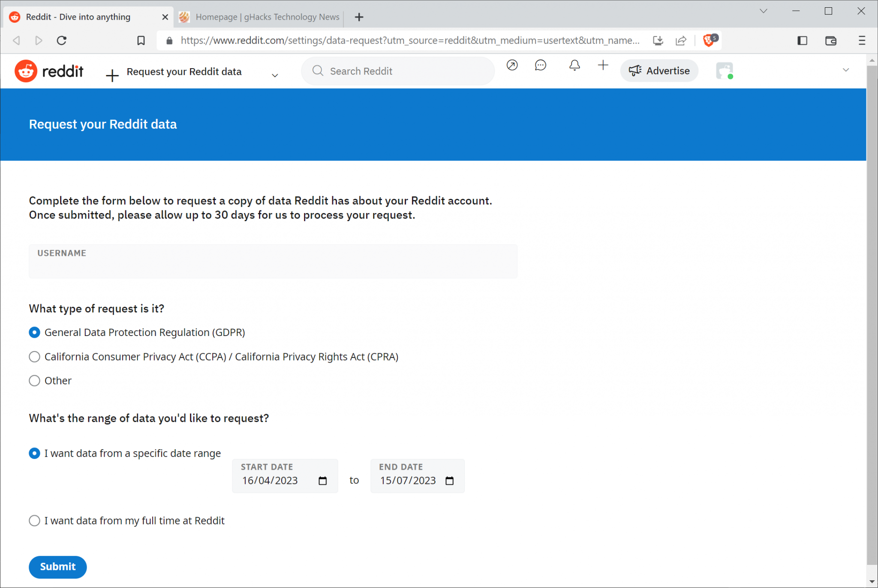Screen dimensions: 878x588
Task: Select GDPR radio button option
Action: click(x=35, y=332)
